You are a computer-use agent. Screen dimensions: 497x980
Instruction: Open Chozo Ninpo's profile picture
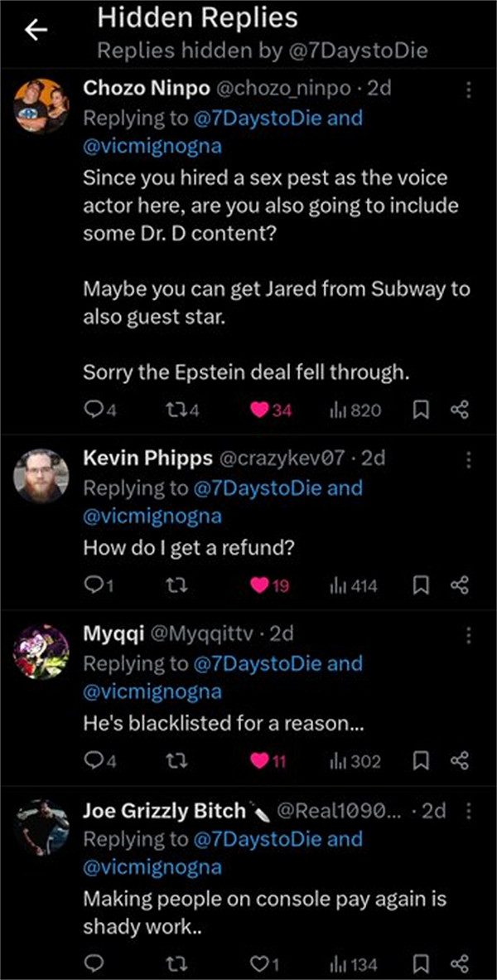pyautogui.click(x=41, y=105)
